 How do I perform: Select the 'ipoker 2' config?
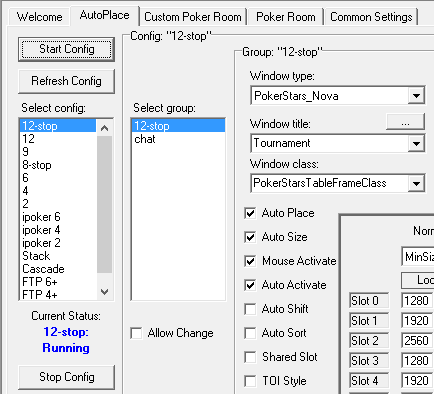tap(58, 243)
